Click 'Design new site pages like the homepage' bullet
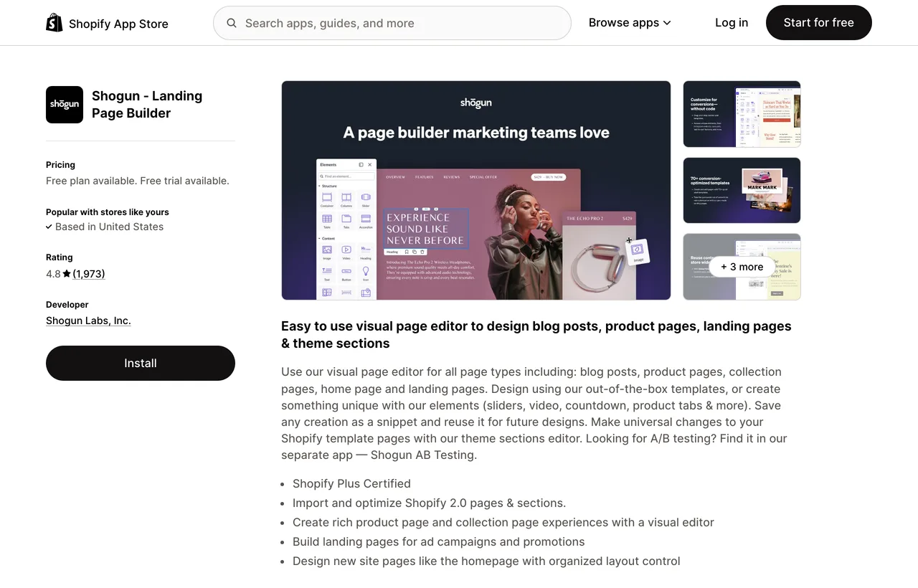This screenshot has height=588, width=918. point(486,561)
